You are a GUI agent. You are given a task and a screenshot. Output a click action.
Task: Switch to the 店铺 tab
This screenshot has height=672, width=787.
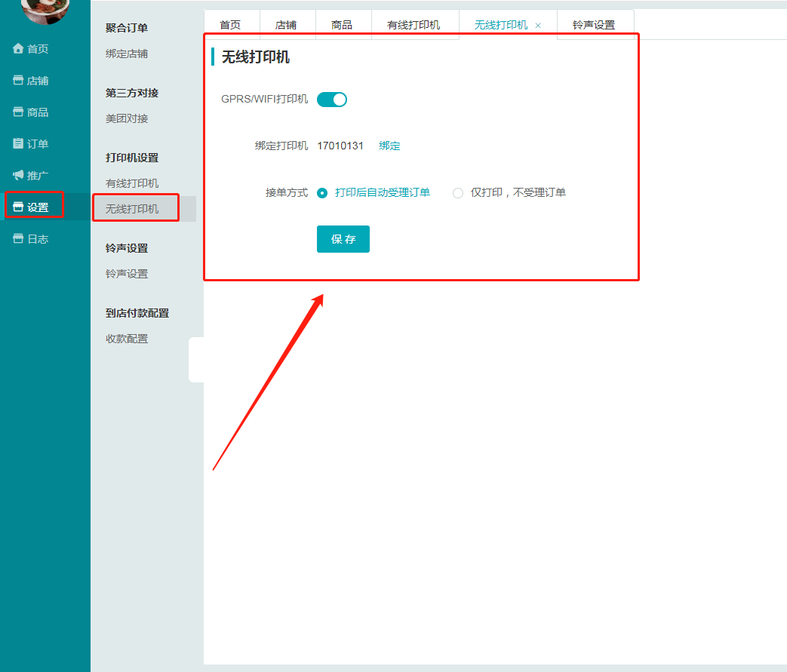click(x=286, y=25)
